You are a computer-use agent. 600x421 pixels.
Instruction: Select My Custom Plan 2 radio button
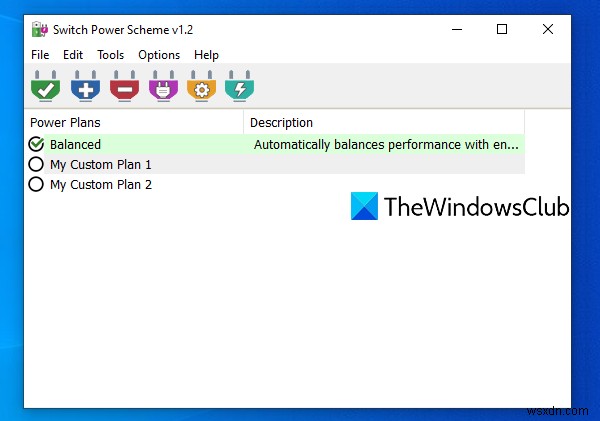point(36,184)
